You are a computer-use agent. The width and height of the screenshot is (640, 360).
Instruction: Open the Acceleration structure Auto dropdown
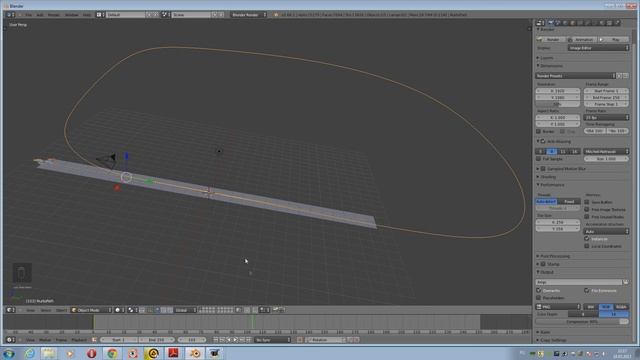tap(606, 231)
